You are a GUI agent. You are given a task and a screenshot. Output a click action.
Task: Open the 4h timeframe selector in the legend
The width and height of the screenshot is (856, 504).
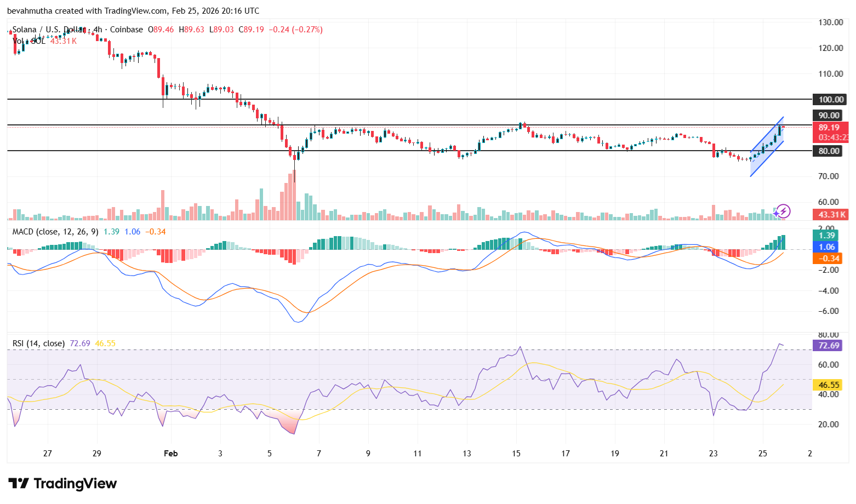click(x=99, y=30)
